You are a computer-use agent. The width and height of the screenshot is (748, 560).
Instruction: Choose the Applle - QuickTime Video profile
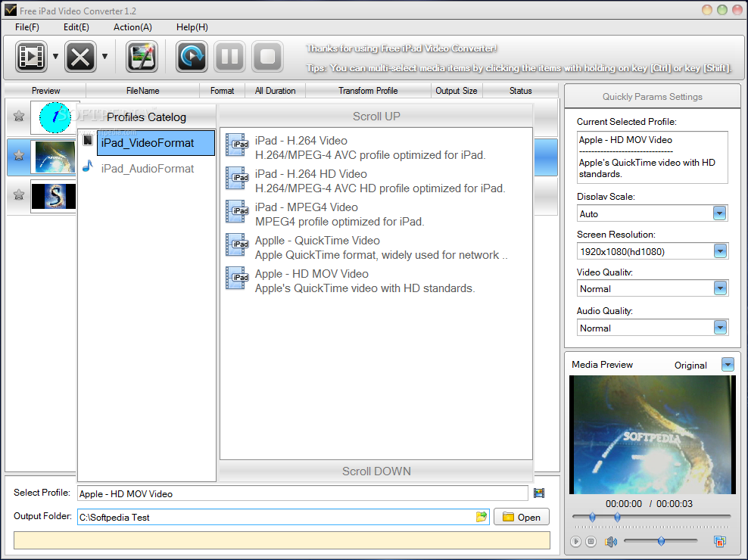[377, 248]
